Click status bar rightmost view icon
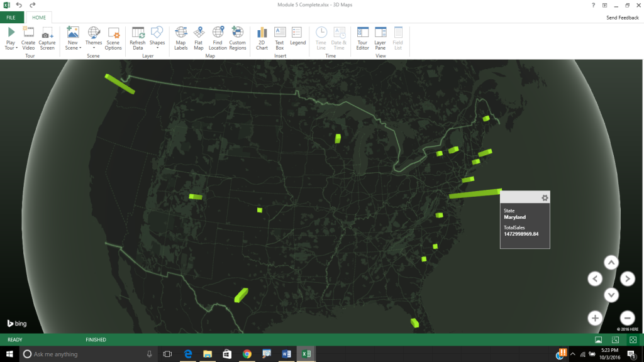Viewport: 644px width, 362px height. (633, 340)
